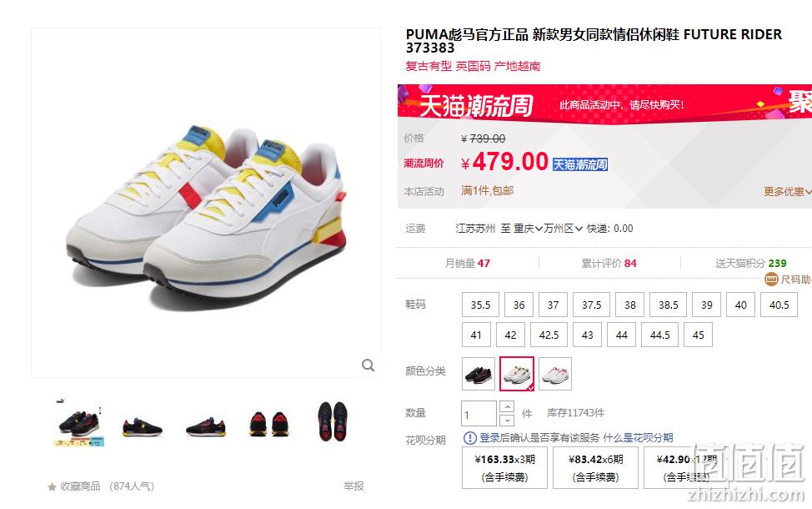This screenshot has height=509, width=812.
Task: Choose shoe size 35.5
Action: (x=480, y=305)
